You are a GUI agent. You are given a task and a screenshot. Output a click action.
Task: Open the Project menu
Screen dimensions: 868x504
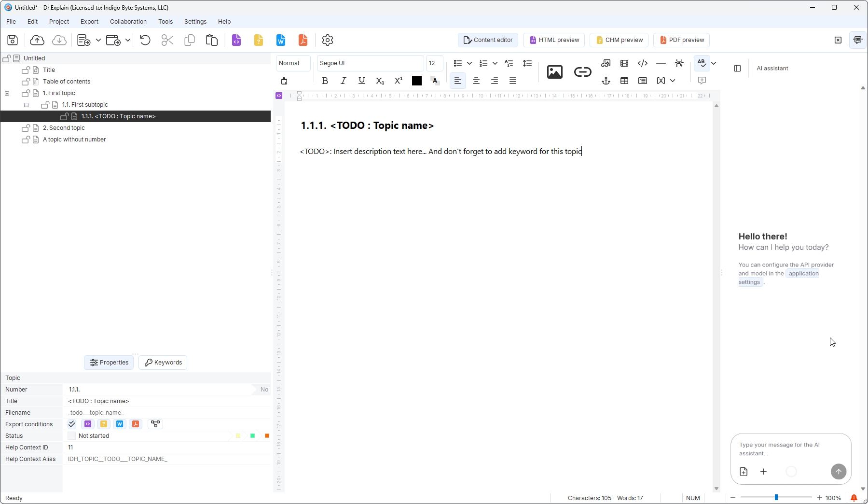pyautogui.click(x=59, y=22)
